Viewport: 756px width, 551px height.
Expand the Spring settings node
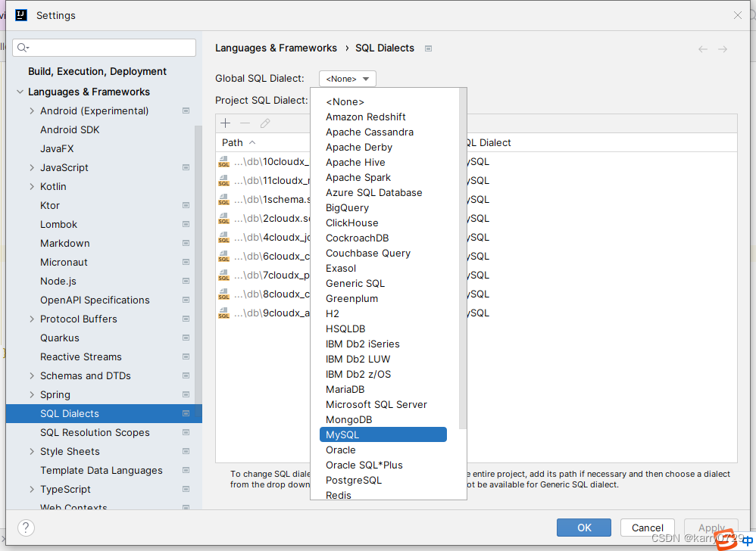(31, 394)
